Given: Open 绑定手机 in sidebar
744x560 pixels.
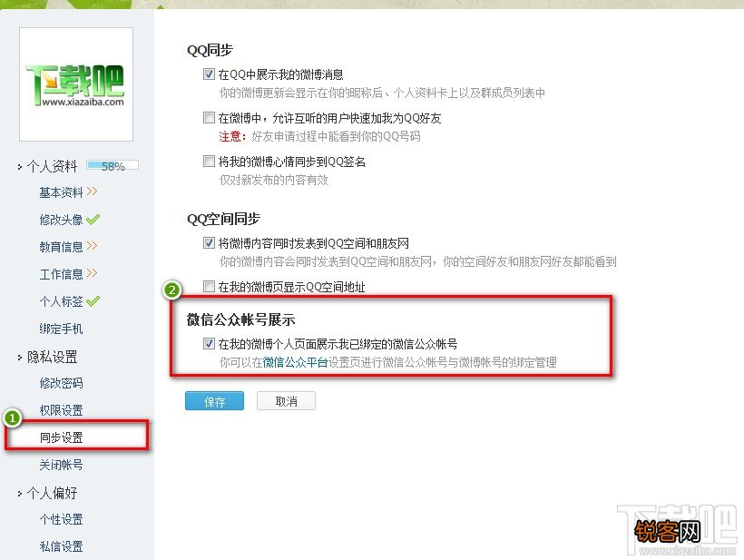Looking at the screenshot, I should pyautogui.click(x=61, y=329).
